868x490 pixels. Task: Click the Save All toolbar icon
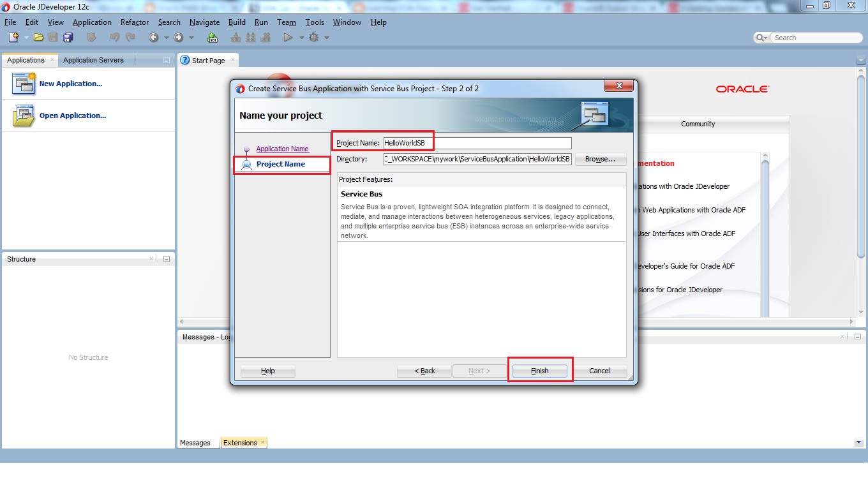pyautogui.click(x=68, y=38)
